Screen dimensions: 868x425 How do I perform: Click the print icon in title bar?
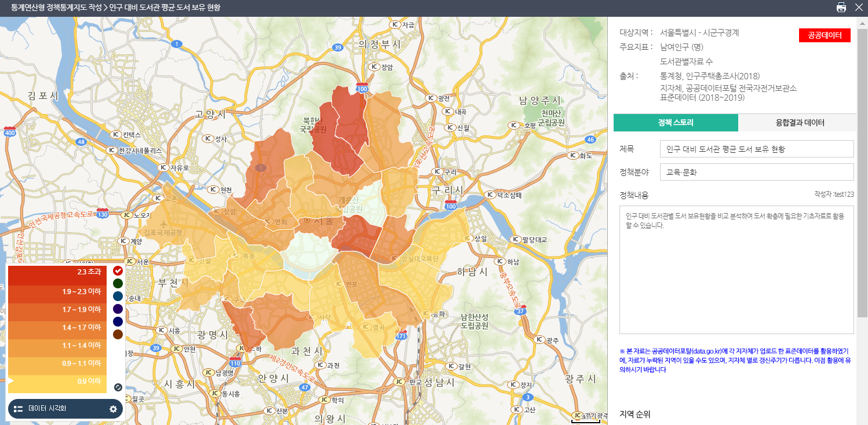(x=841, y=8)
